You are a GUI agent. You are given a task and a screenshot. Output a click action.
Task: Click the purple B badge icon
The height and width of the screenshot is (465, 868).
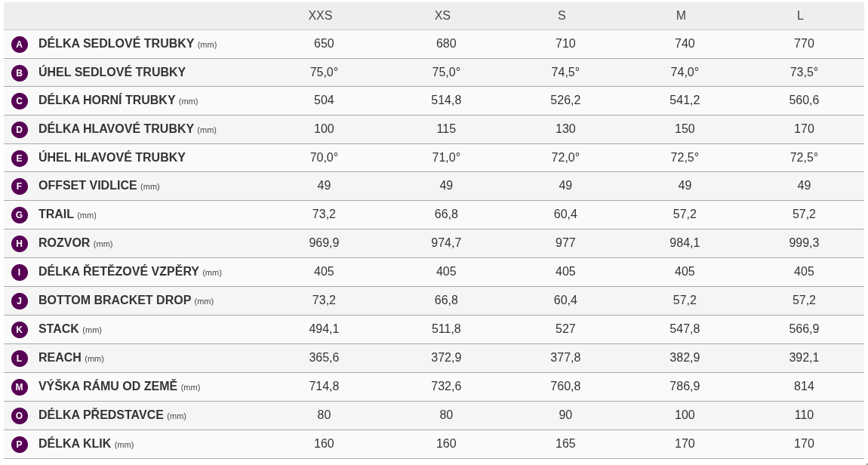pos(20,73)
